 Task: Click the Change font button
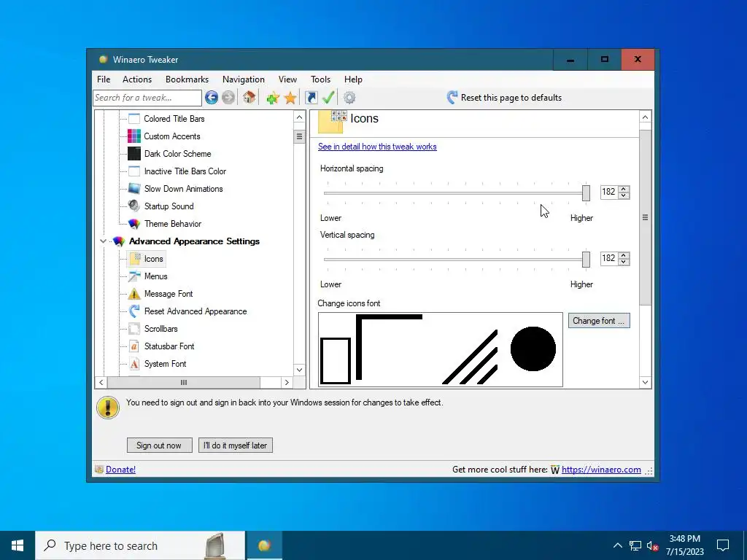coord(599,321)
